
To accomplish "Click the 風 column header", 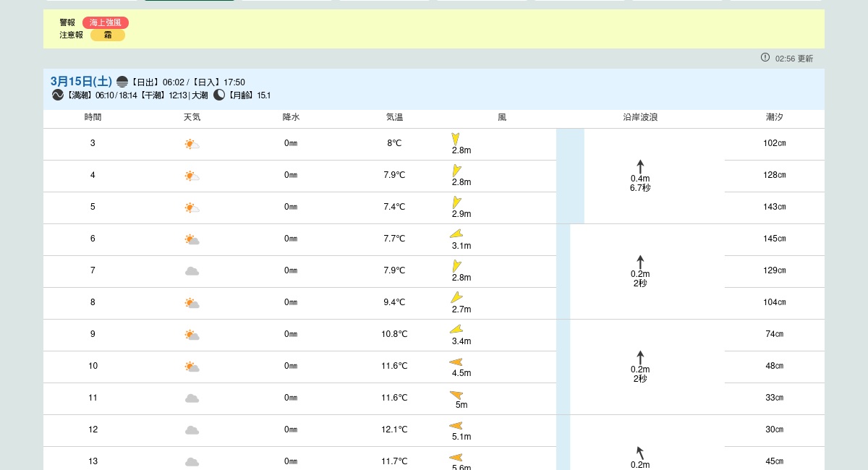I will pyautogui.click(x=502, y=117).
